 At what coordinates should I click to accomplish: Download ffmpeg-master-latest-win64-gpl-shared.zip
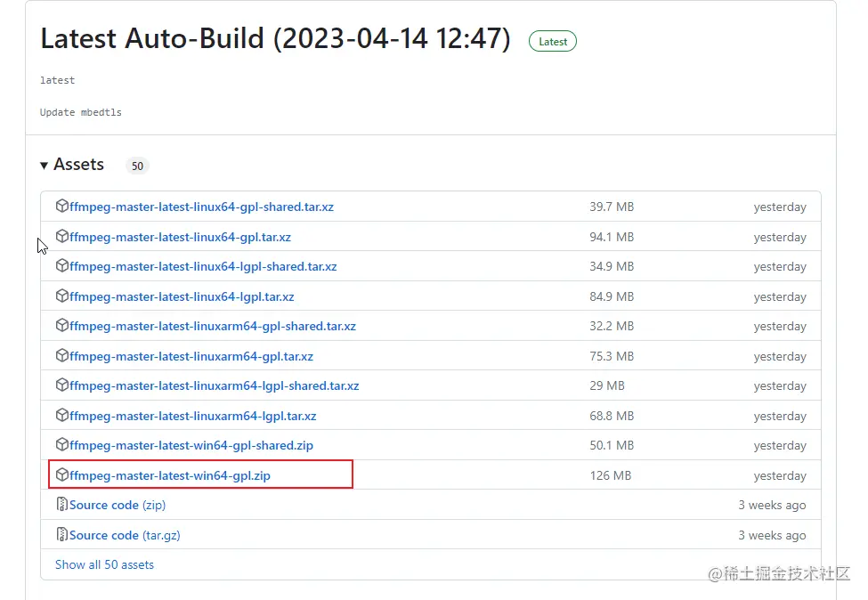[x=191, y=446]
